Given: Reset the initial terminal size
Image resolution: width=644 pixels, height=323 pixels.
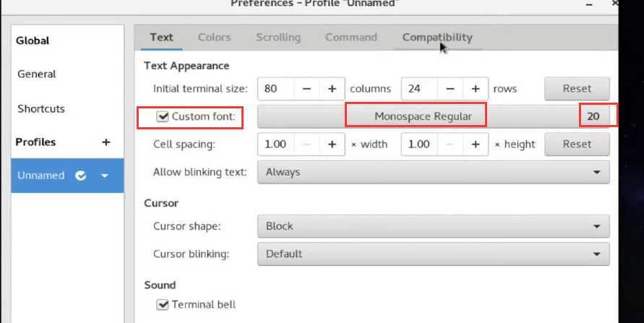Looking at the screenshot, I should point(577,89).
